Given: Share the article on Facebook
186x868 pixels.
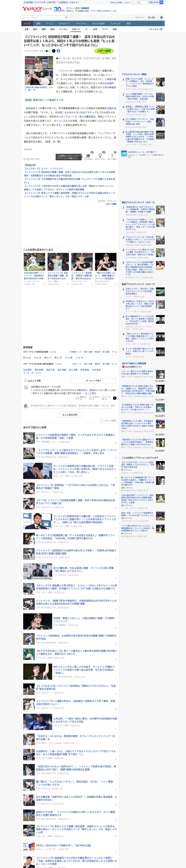Looking at the screenshot, I should tap(58, 51).
